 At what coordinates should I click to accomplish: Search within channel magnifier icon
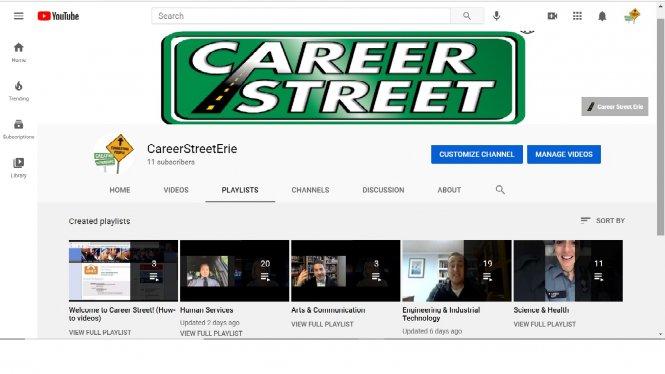pyautogui.click(x=500, y=190)
